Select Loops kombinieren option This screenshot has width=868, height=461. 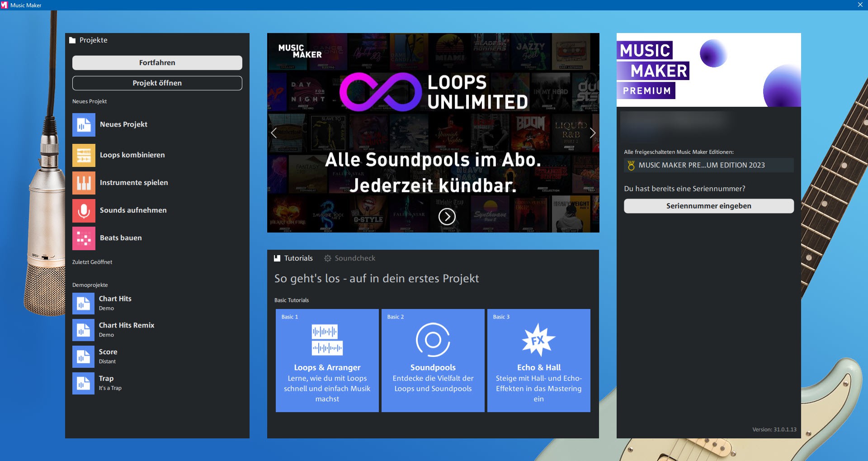[132, 155]
